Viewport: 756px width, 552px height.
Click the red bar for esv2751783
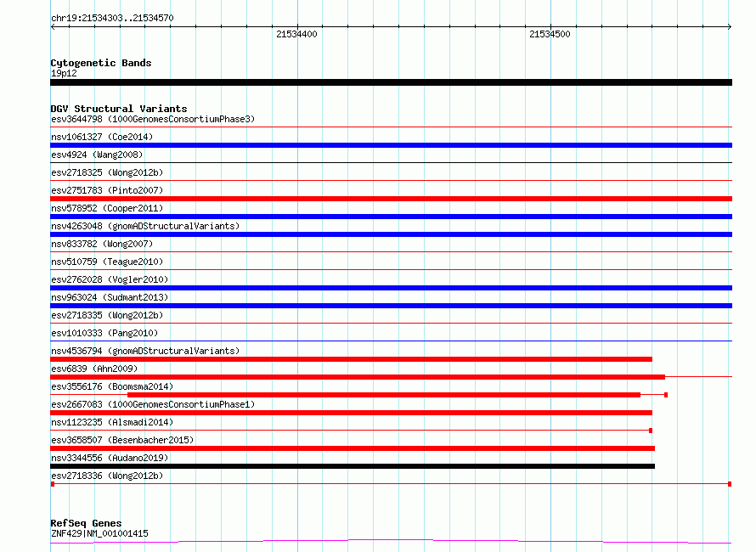(391, 199)
